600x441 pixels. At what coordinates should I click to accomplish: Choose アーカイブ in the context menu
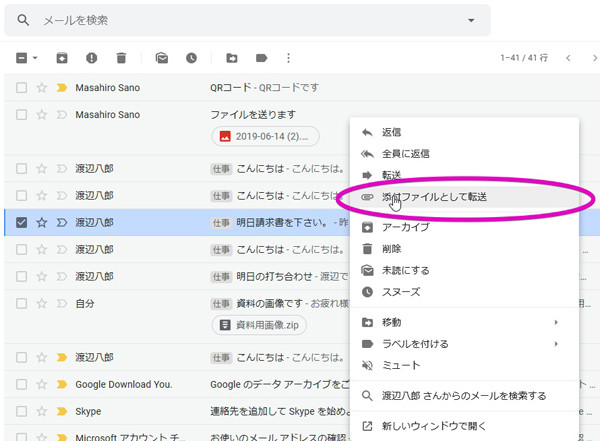(x=464, y=227)
